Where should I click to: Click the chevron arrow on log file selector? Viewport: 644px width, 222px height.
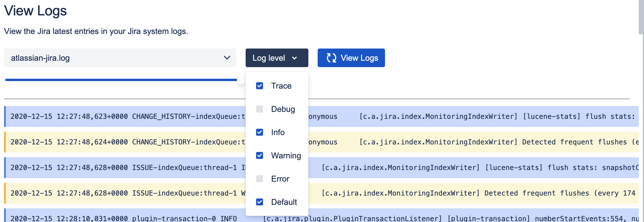(x=227, y=58)
